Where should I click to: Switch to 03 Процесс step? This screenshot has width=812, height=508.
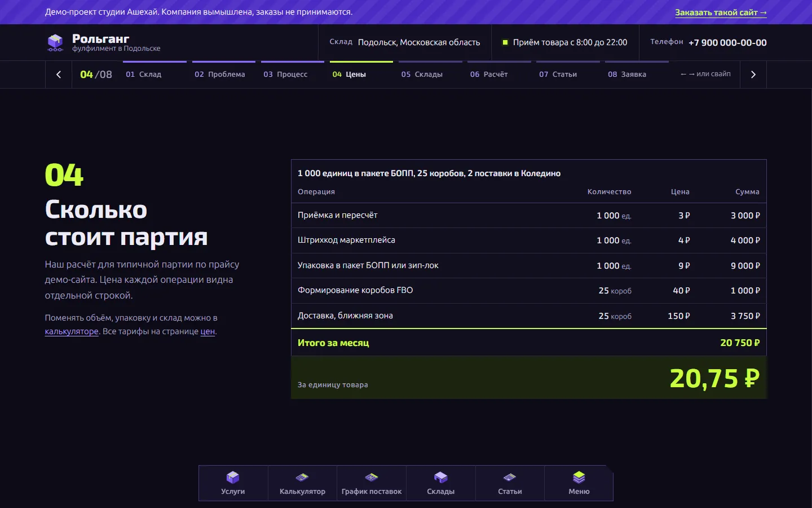point(292,74)
